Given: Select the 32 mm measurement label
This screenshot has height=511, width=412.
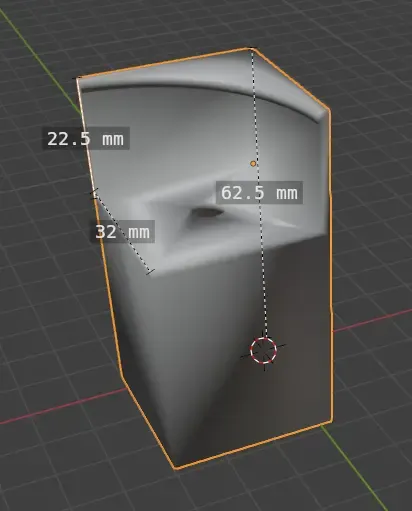Looking at the screenshot, I should (123, 232).
